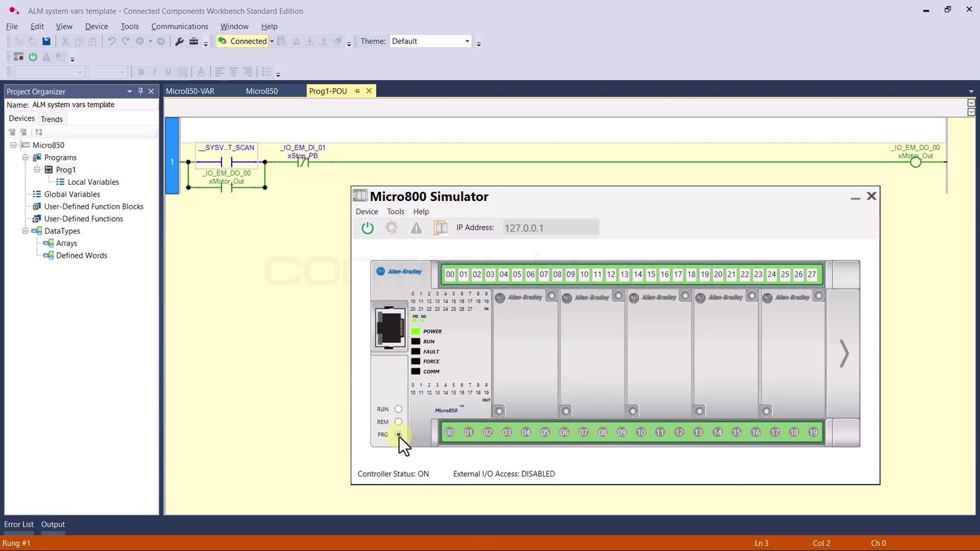
Task: Open simulator Tools menu
Action: click(x=395, y=211)
